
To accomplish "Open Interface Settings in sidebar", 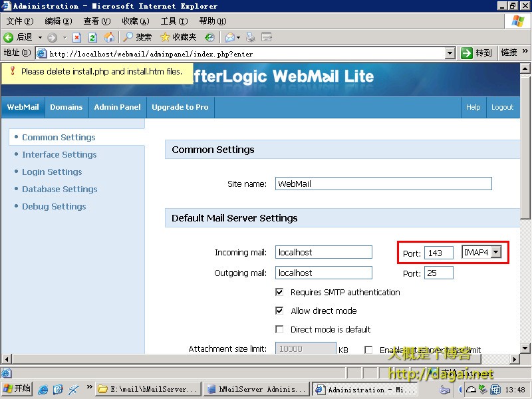I will coord(59,155).
